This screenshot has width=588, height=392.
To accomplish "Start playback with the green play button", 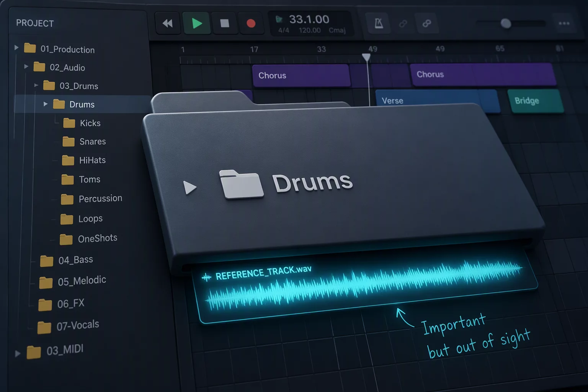I will [x=196, y=23].
